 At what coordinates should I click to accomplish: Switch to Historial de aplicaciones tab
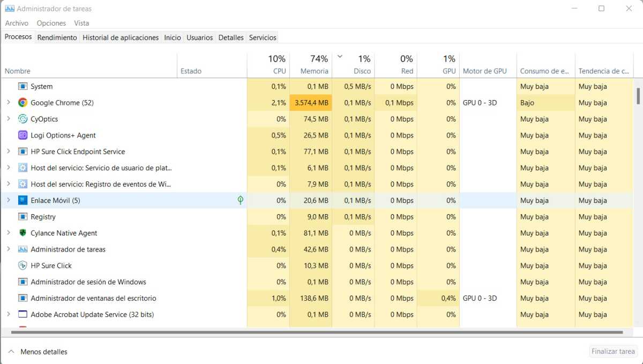[x=121, y=37]
